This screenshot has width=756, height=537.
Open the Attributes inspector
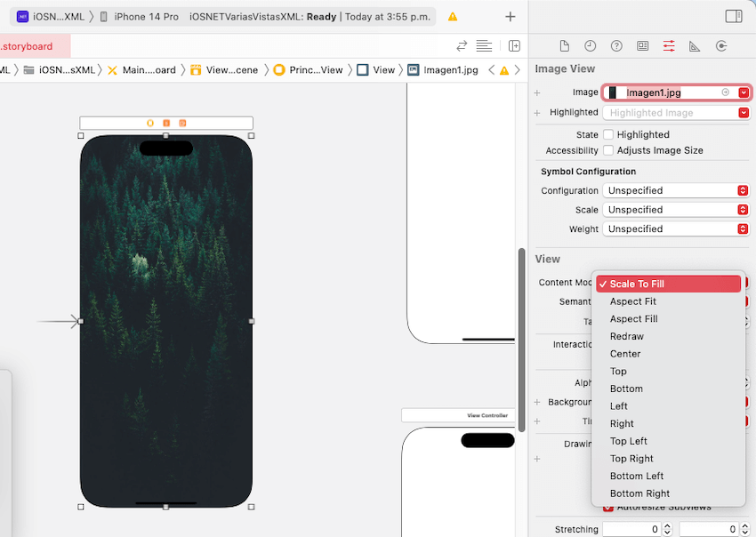coord(669,45)
